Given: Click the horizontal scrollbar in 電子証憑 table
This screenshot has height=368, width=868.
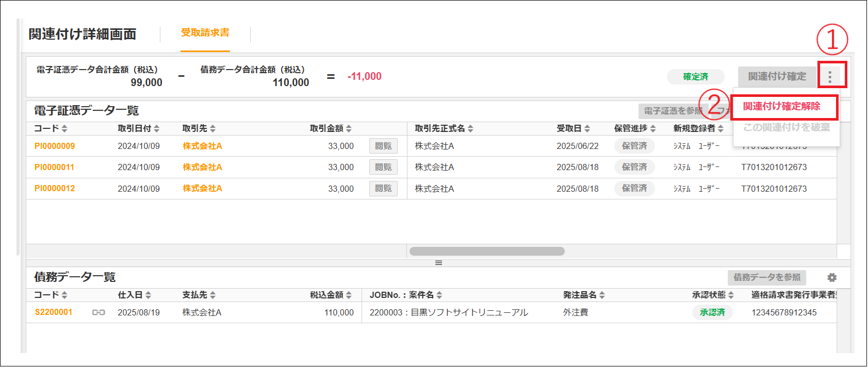Looking at the screenshot, I should 486,252.
